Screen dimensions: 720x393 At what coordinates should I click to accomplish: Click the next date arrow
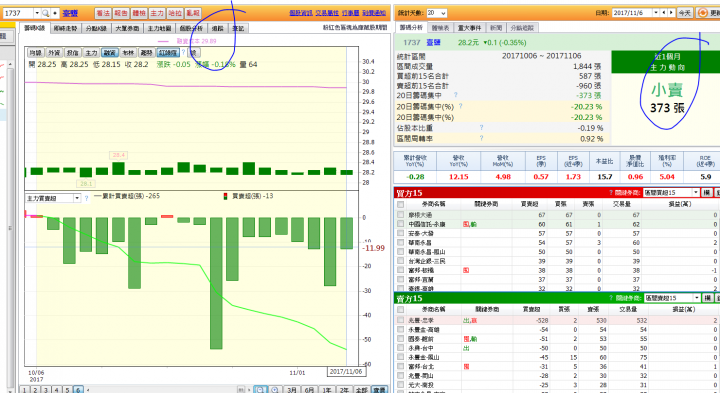pyautogui.click(x=671, y=13)
